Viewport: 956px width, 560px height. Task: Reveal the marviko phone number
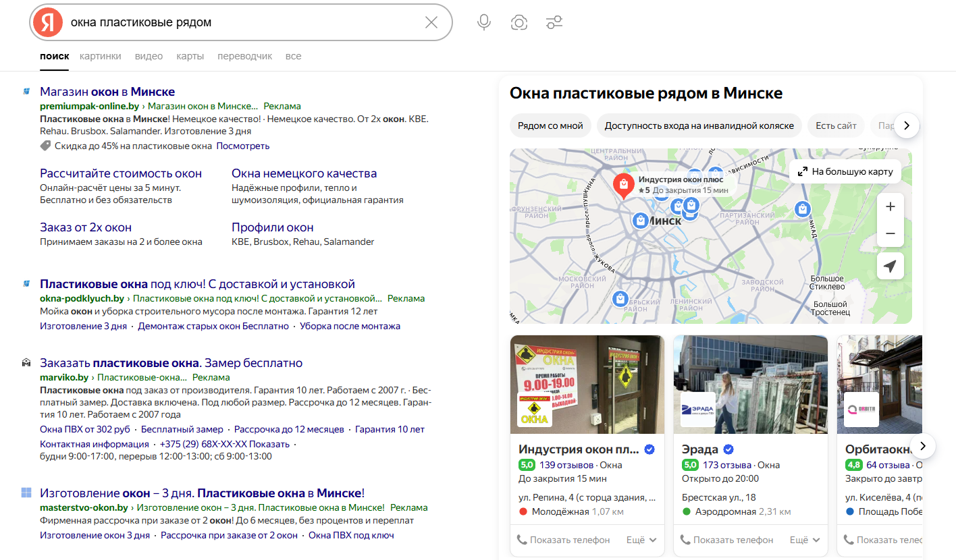point(225,444)
